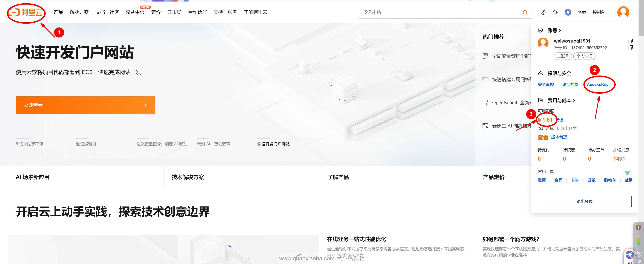Open the globe language/region icon
Screen dimensions: 644x264
(543, 12)
